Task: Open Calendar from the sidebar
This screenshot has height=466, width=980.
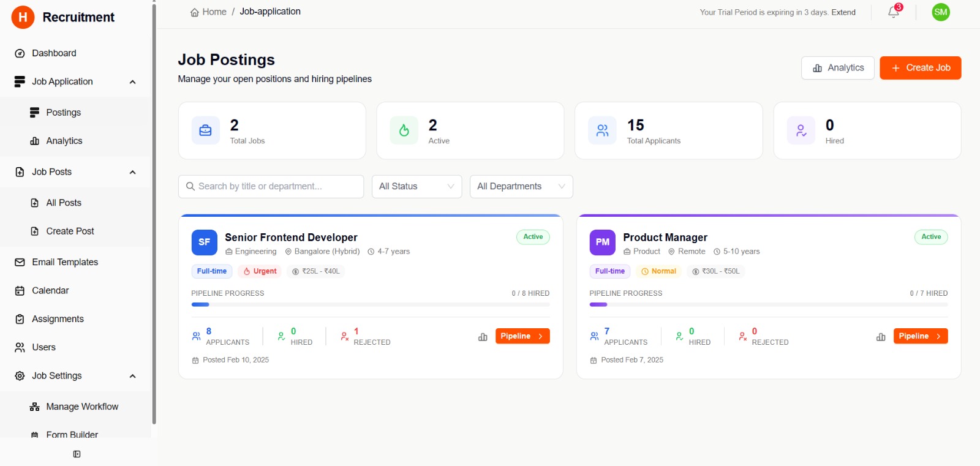Action: 50,291
